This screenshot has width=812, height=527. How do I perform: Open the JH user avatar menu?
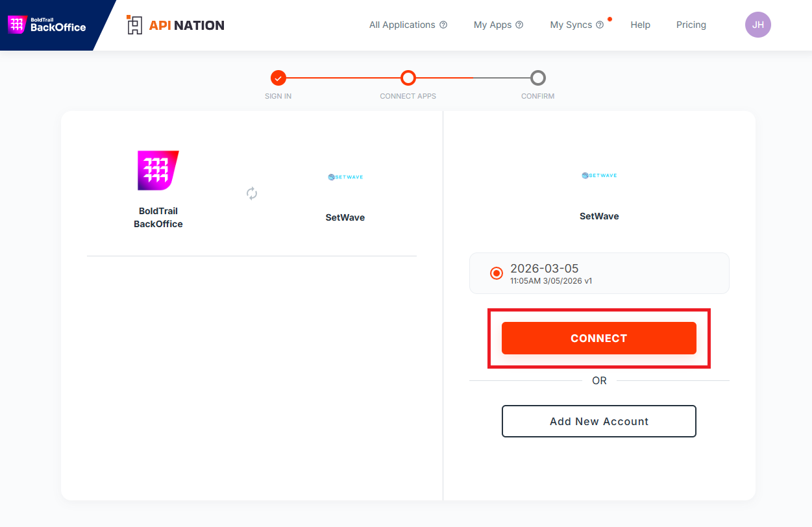click(x=757, y=25)
